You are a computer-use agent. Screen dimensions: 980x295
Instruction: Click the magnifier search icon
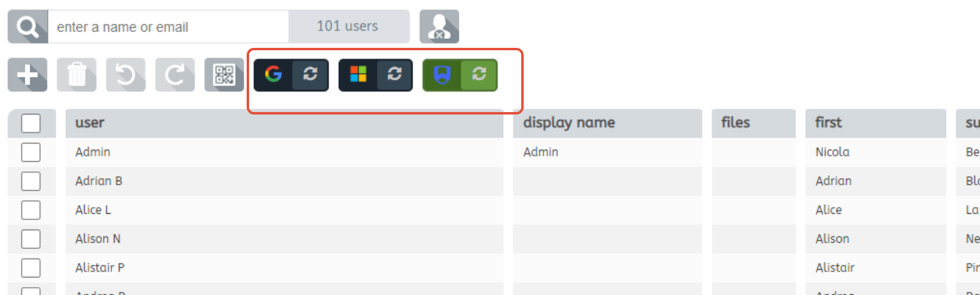(28, 27)
